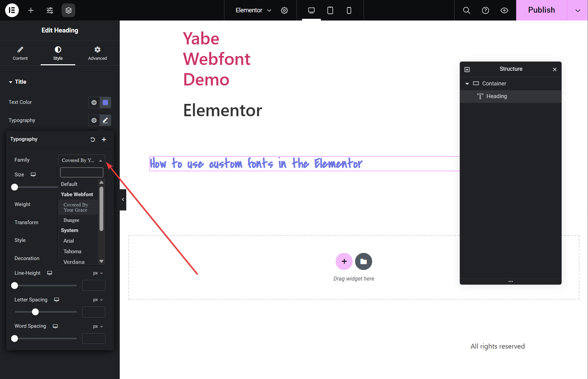Choose Covered By Your Grace font
588x379 pixels.
(x=78, y=207)
